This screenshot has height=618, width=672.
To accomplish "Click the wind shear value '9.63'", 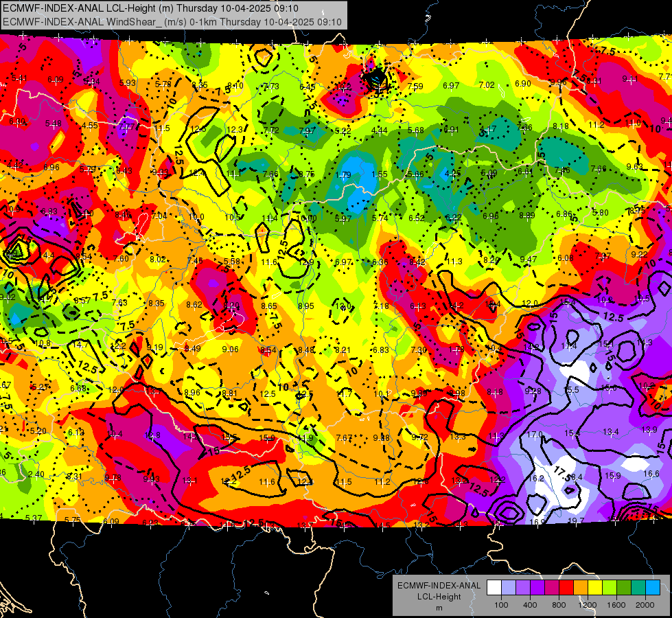I will (635, 167).
